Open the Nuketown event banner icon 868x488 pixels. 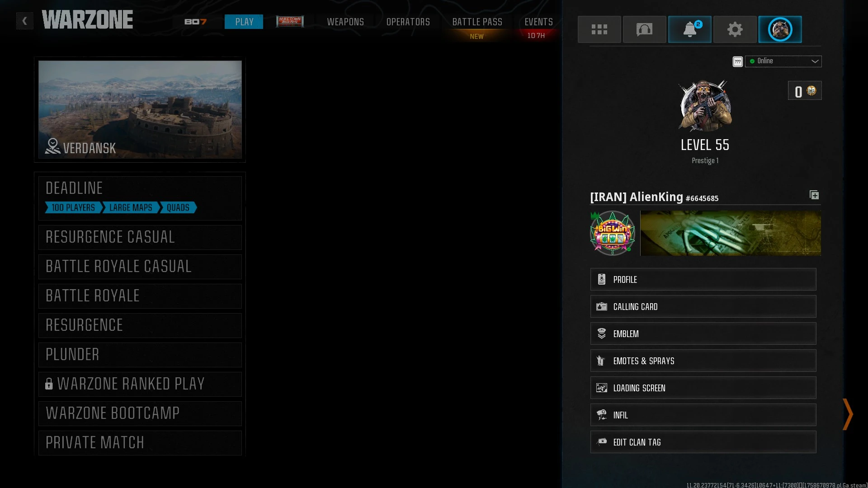[x=290, y=21]
